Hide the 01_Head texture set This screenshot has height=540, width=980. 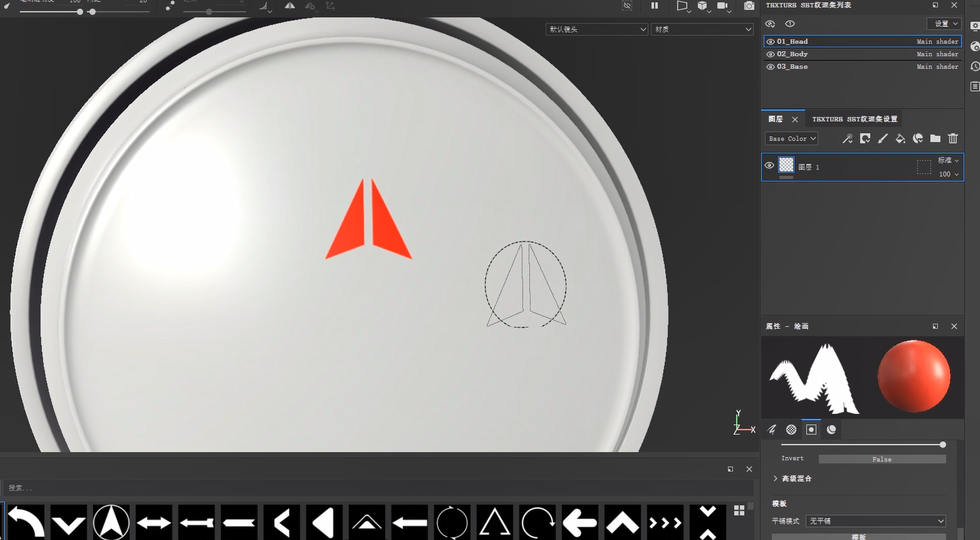click(x=770, y=42)
